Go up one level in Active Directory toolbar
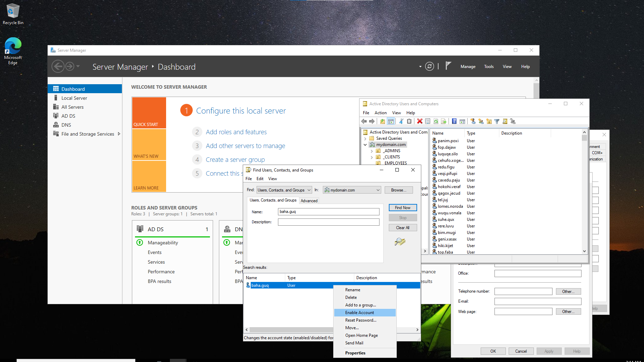 (383, 121)
